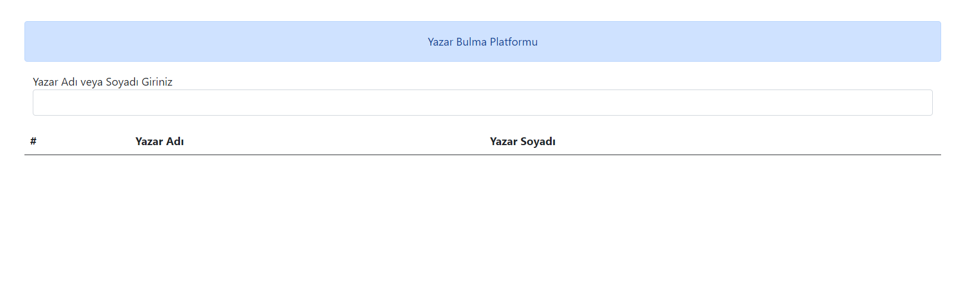The width and height of the screenshot is (980, 293).
Task: Click the word "Adı" in the table header
Action: [175, 141]
